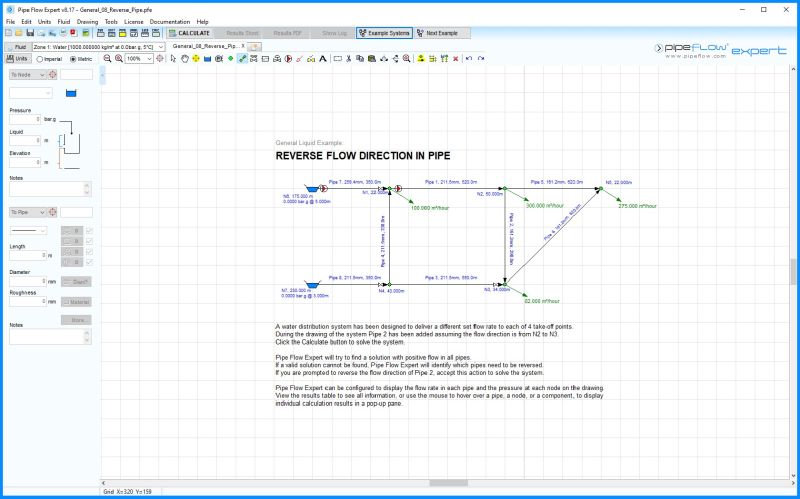Open the File menu

coord(10,22)
